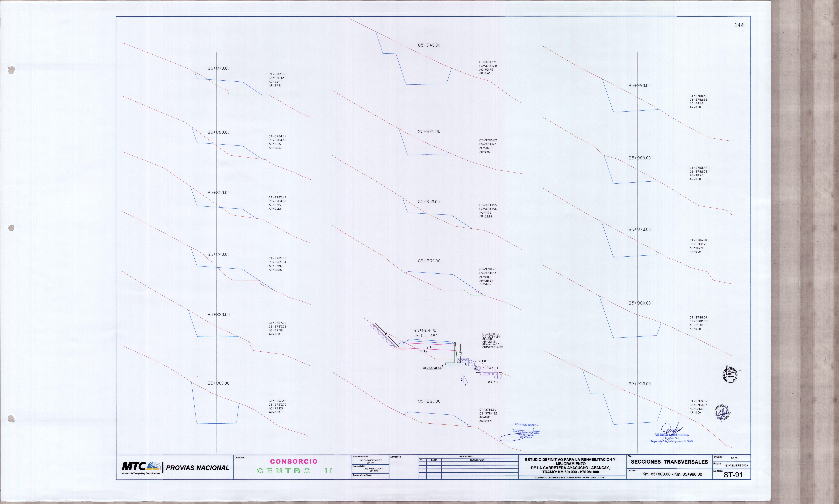Click the value CS=3782.89

698,321
